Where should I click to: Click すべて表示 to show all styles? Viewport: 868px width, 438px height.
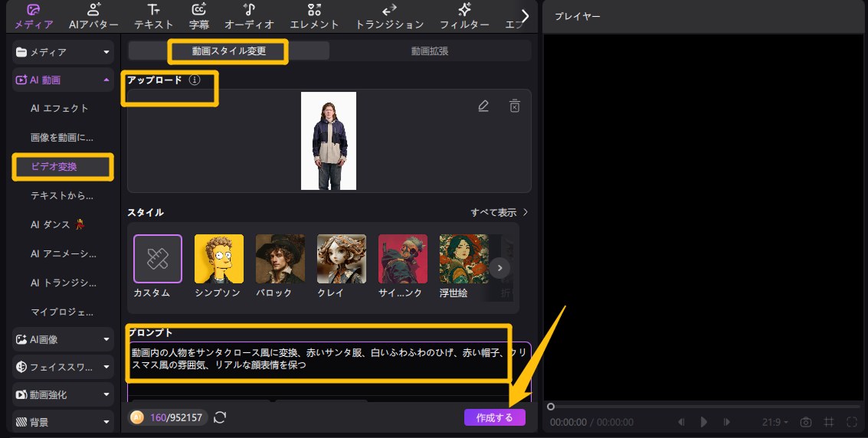coord(500,212)
